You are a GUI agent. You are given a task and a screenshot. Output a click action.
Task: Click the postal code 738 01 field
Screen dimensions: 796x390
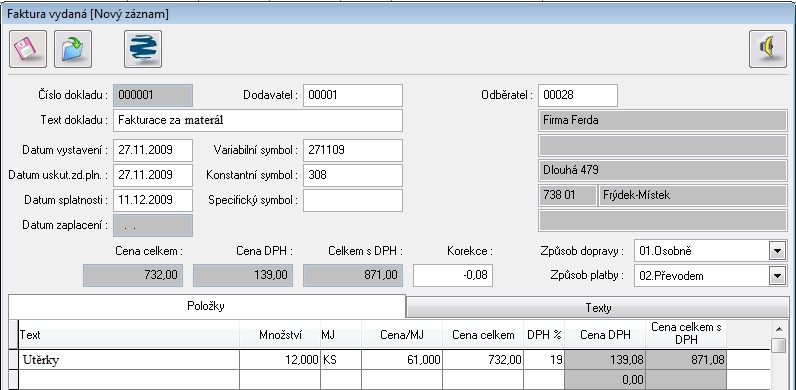coord(567,196)
